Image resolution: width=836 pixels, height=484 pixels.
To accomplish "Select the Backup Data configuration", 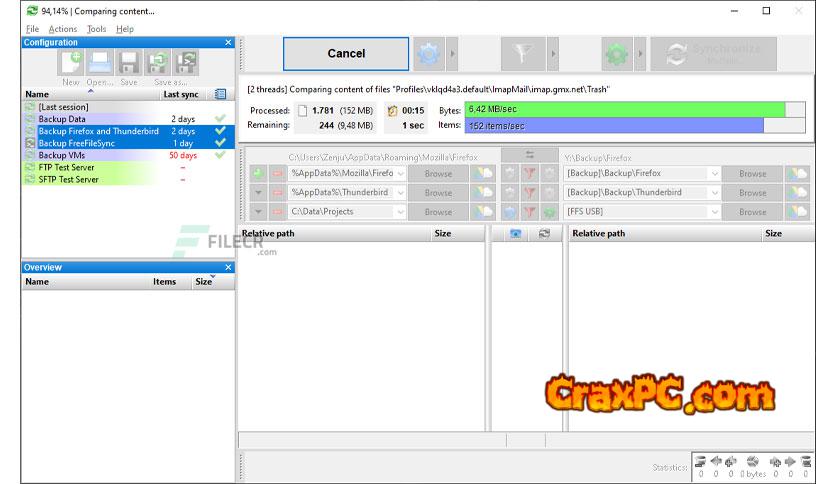I will [128, 119].
